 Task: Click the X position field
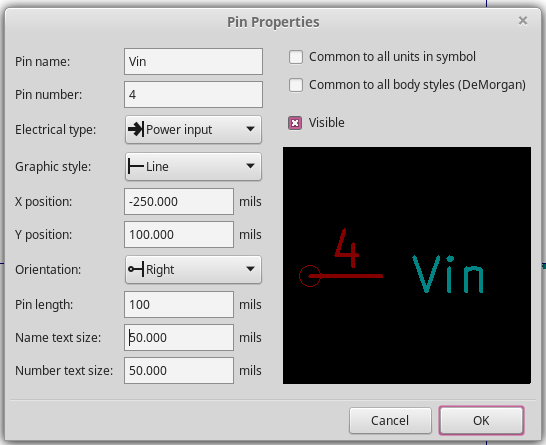point(179,202)
